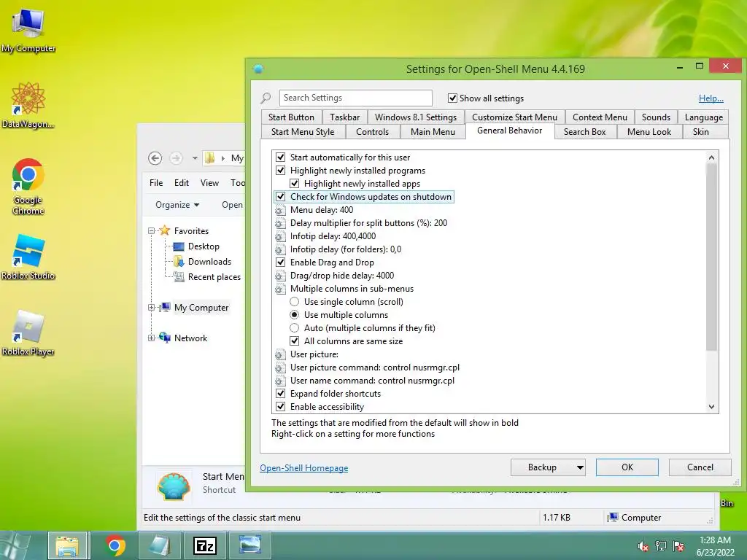Click the Explorer forward arrow button
This screenshot has width=747, height=560.
[176, 158]
